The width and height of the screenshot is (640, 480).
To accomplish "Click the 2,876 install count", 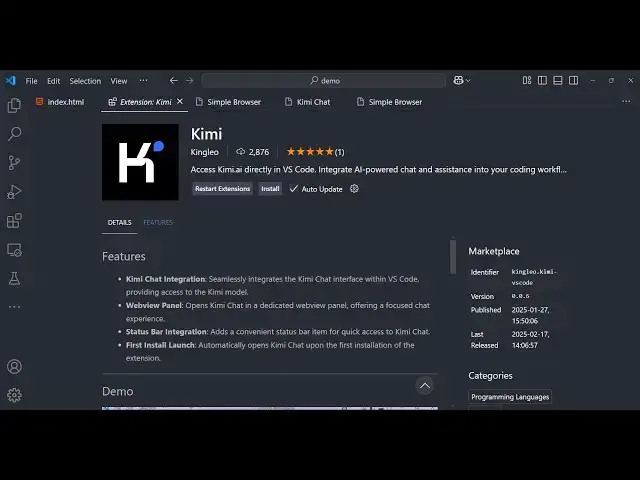I will (x=253, y=152).
